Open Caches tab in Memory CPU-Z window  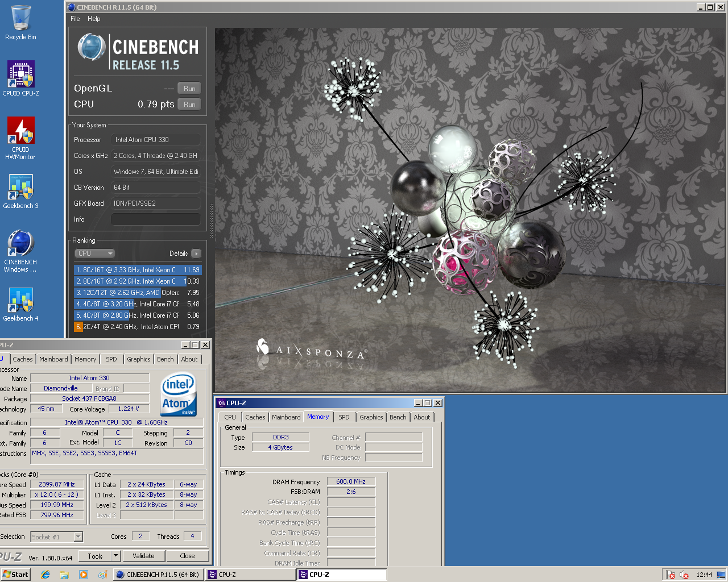[255, 417]
